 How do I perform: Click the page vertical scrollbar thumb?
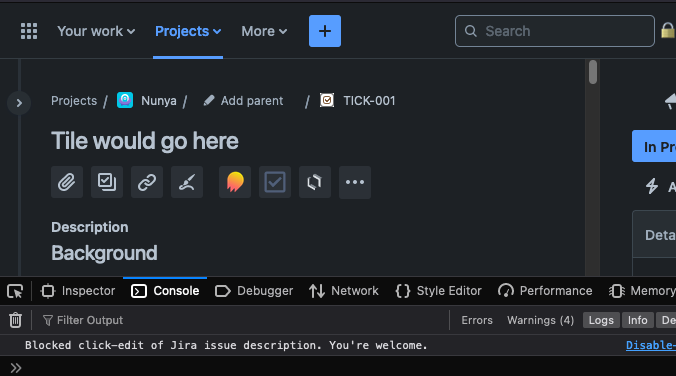pyautogui.click(x=593, y=72)
